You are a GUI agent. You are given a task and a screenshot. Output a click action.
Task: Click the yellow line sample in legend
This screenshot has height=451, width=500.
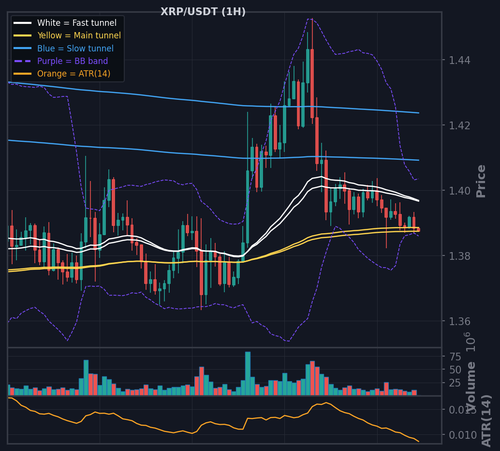click(22, 36)
